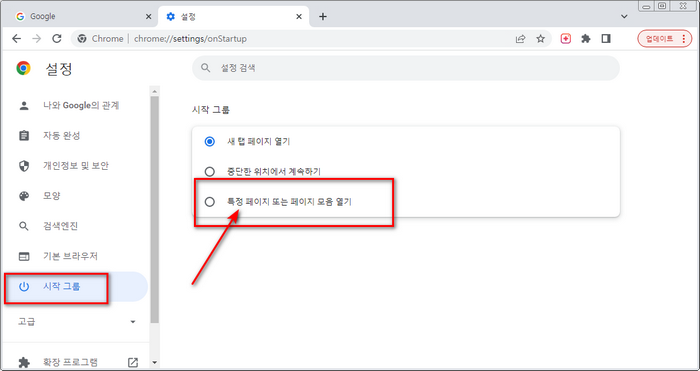Restore the browser window size
700x371 pixels.
pos(662,5)
